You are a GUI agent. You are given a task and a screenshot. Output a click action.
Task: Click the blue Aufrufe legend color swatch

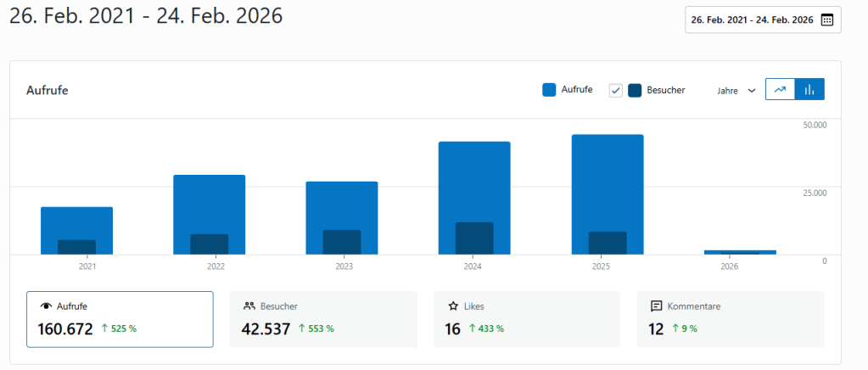coord(549,90)
